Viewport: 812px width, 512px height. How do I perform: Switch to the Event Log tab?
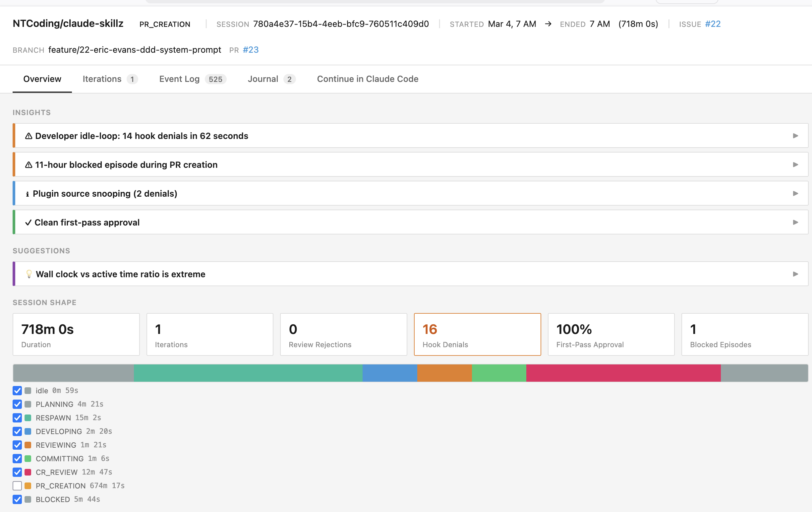(179, 79)
